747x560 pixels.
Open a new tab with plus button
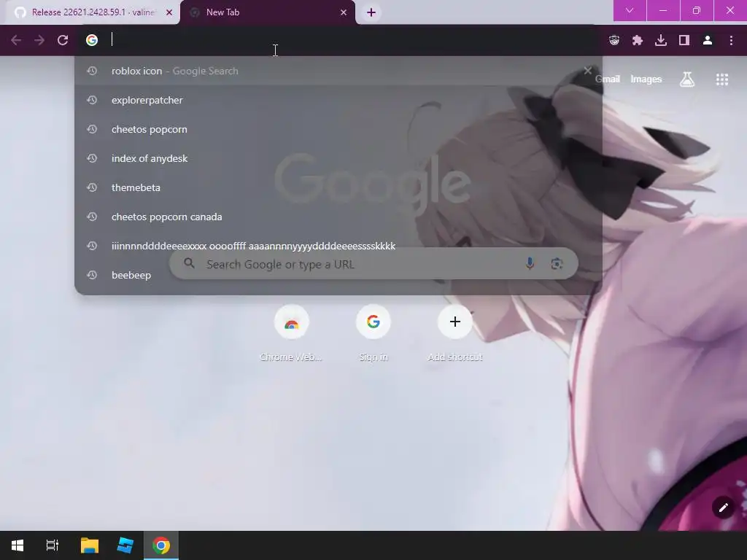(x=371, y=12)
